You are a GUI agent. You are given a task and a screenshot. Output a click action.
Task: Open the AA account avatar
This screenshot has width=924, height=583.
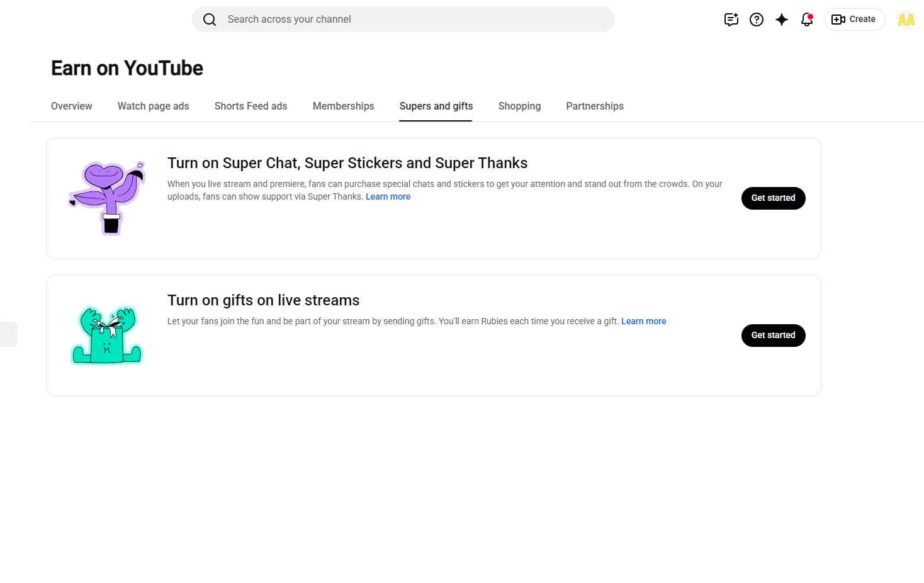pyautogui.click(x=906, y=20)
